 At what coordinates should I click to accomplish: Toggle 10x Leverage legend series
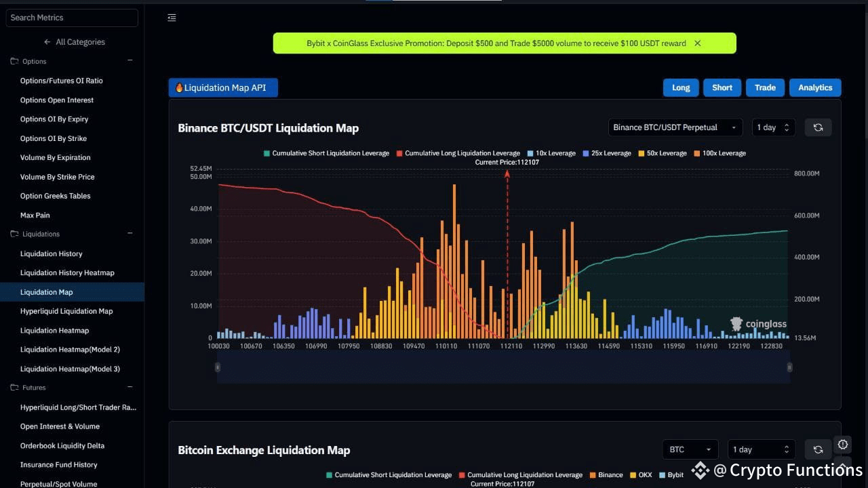[x=551, y=153]
